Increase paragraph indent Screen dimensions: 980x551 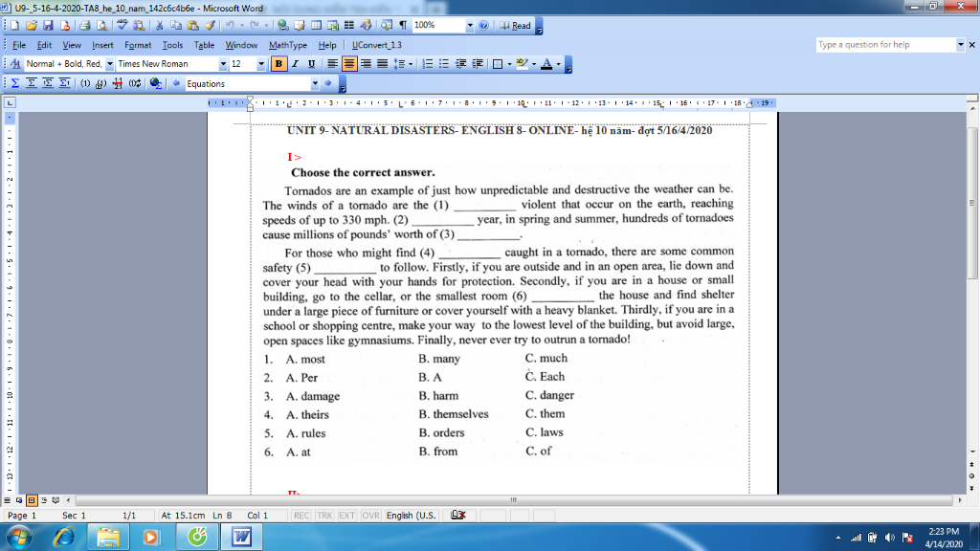tap(477, 64)
